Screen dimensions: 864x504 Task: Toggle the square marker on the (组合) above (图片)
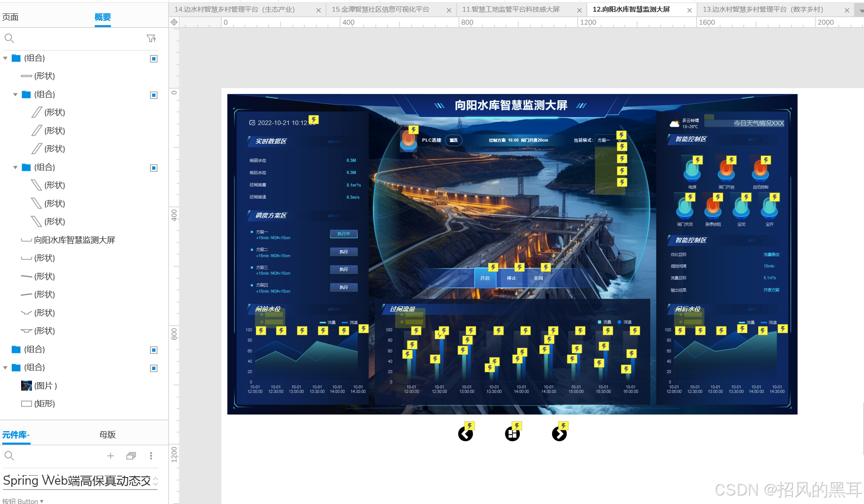(x=153, y=368)
